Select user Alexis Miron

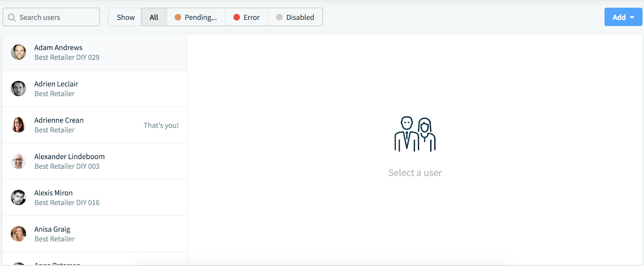pos(95,198)
